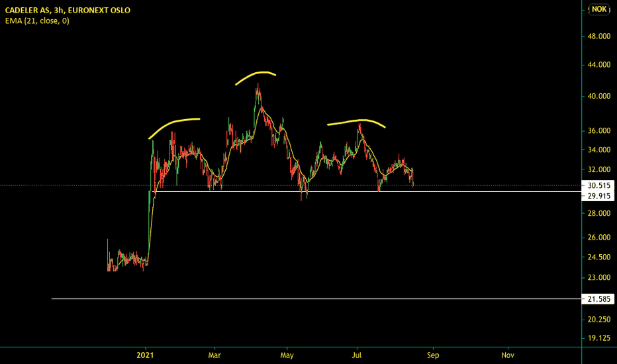Screen dimensions: 617x364
Task: Click the Jul time axis label
Action: [x=357, y=355]
